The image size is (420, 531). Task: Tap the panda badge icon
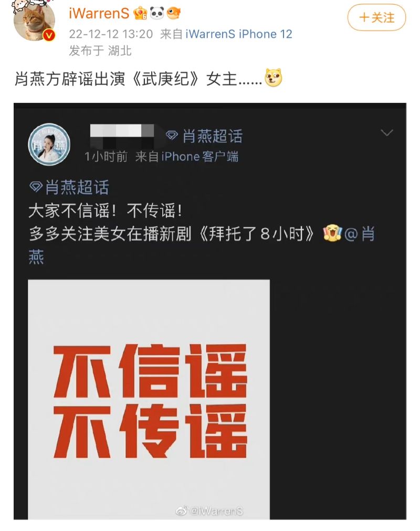(x=156, y=13)
